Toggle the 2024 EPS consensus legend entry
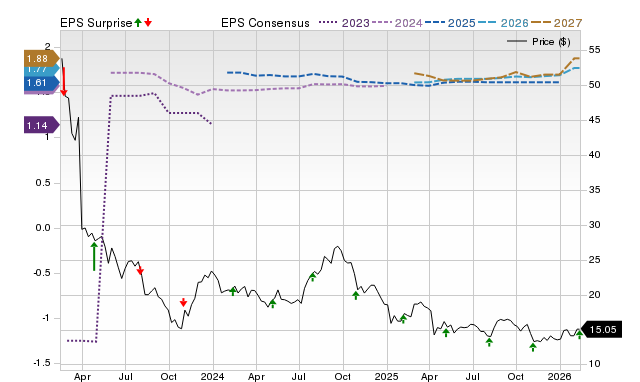This screenshot has width=640, height=382. (x=397, y=23)
